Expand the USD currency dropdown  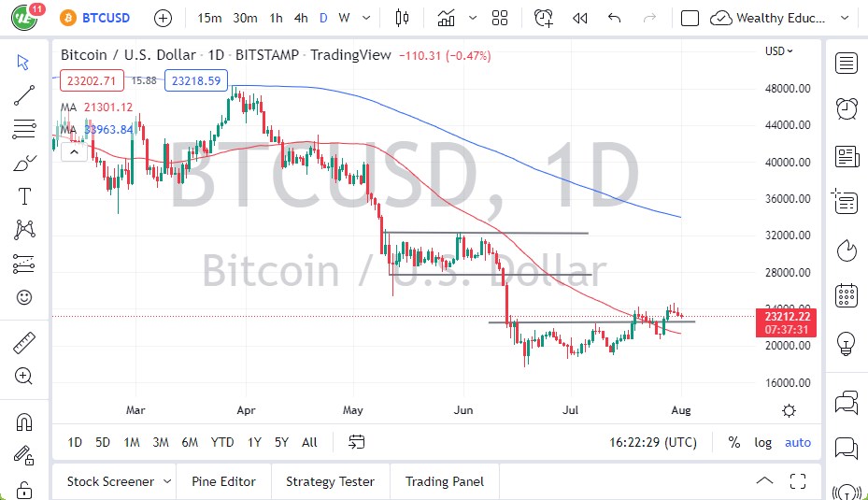tap(779, 51)
